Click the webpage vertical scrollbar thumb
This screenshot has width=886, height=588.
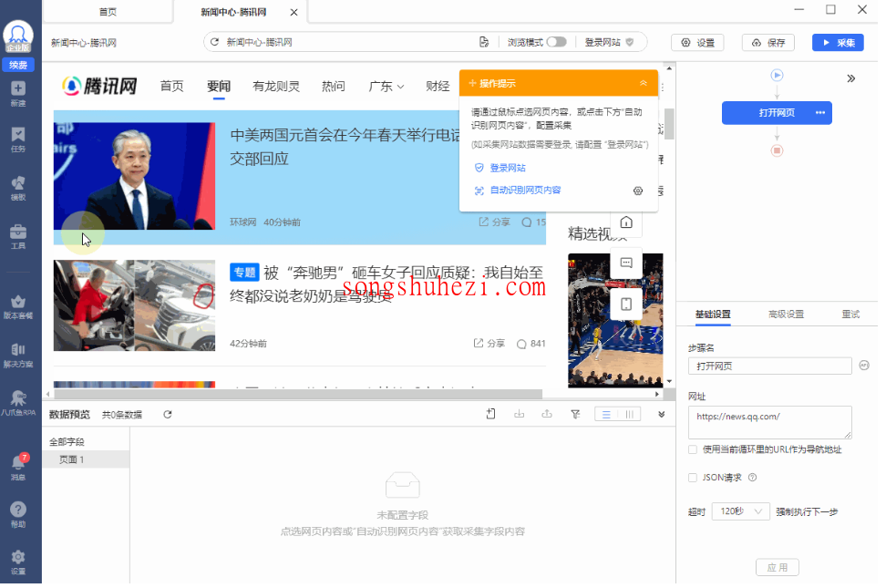669,123
